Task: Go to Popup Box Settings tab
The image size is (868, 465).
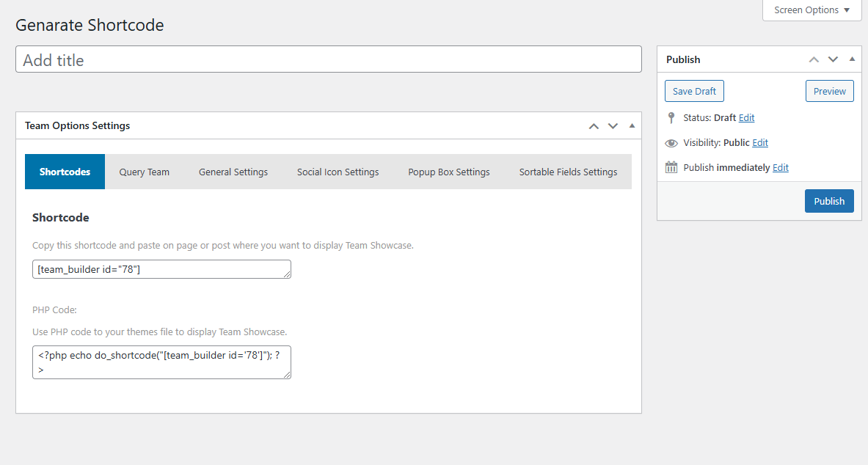Action: (x=449, y=172)
